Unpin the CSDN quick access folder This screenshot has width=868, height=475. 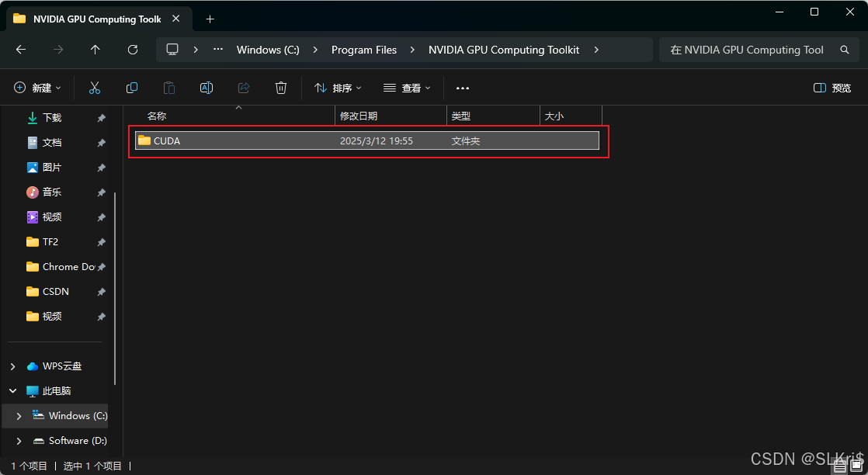click(101, 292)
